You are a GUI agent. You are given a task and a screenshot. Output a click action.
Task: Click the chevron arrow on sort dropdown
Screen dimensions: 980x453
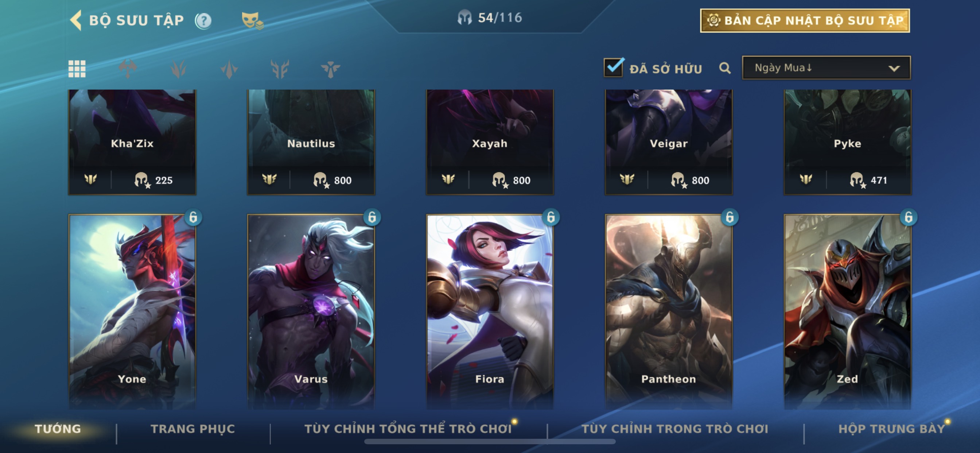894,69
